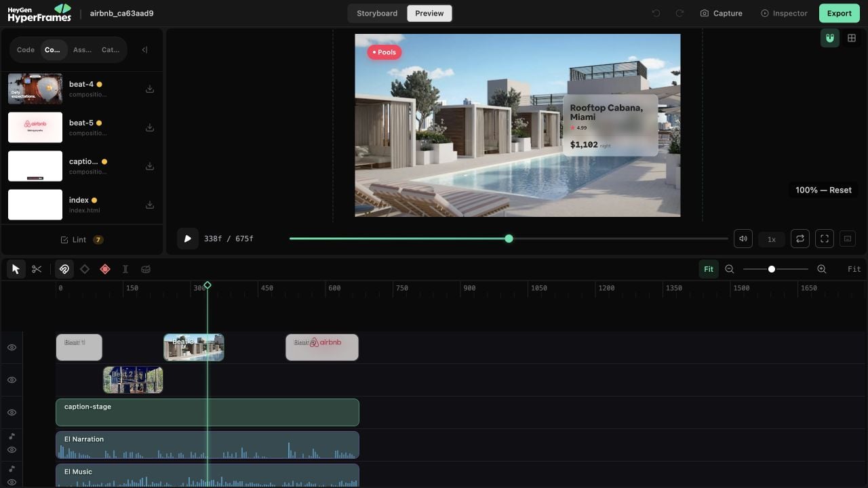This screenshot has width=868, height=488.
Task: Mute the preview with the speaker icon
Action: coord(743,239)
